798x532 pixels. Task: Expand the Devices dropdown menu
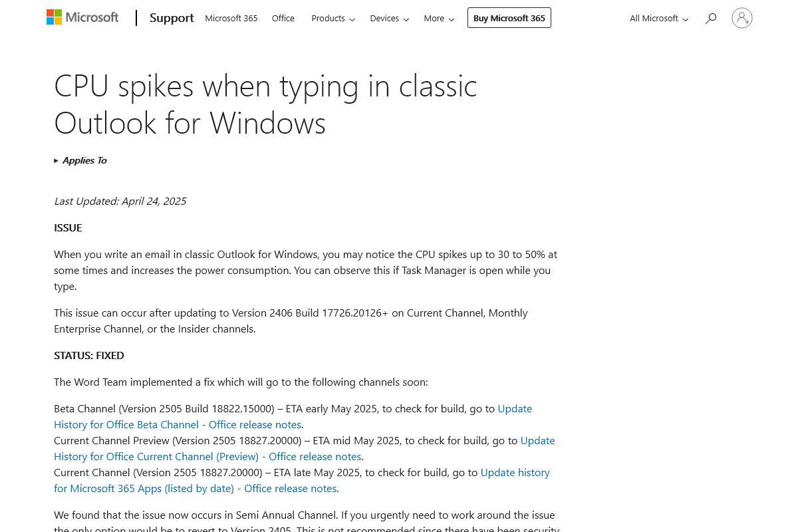tap(389, 19)
